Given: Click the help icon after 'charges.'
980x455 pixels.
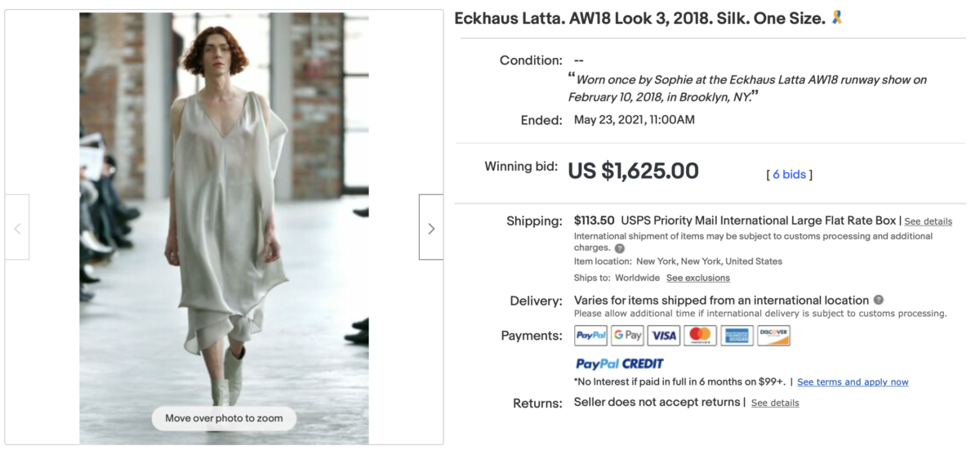Looking at the screenshot, I should [620, 248].
